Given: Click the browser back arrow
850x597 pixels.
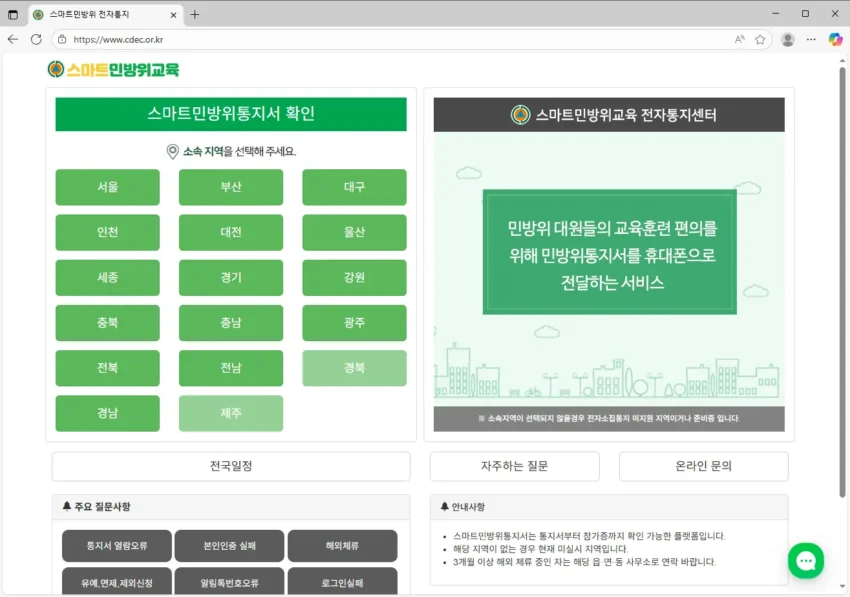Looking at the screenshot, I should 13,39.
